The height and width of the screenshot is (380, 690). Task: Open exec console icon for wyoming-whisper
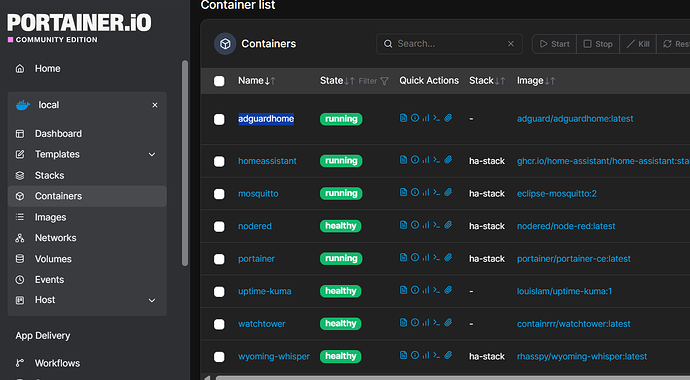click(437, 355)
